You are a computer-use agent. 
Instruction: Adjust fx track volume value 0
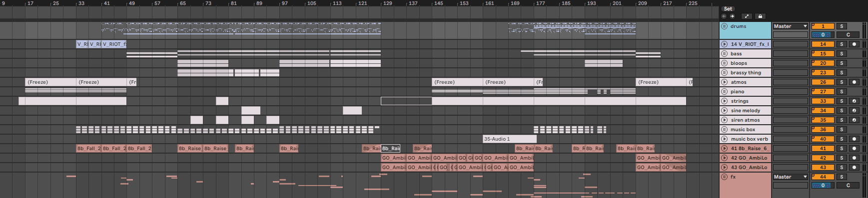coord(823,186)
